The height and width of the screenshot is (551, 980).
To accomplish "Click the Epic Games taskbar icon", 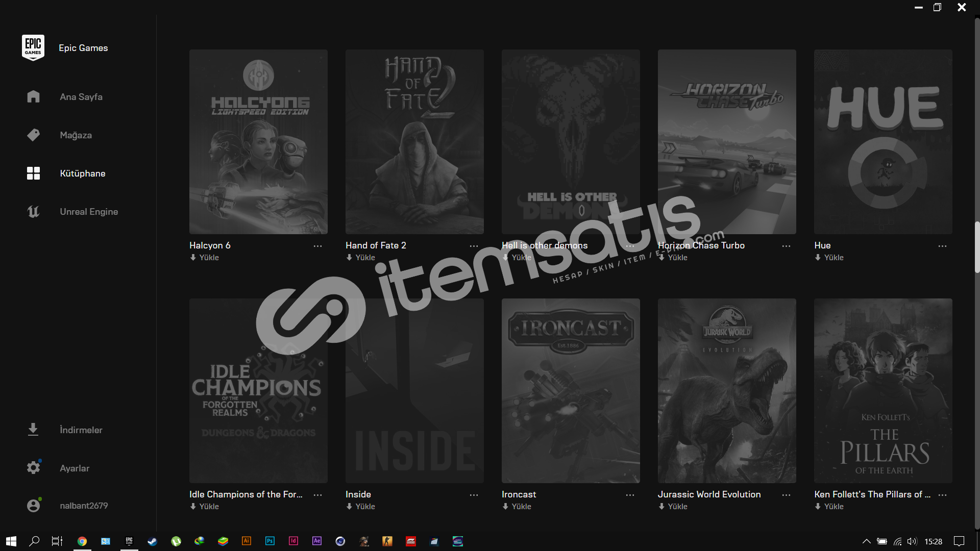I will point(129,541).
